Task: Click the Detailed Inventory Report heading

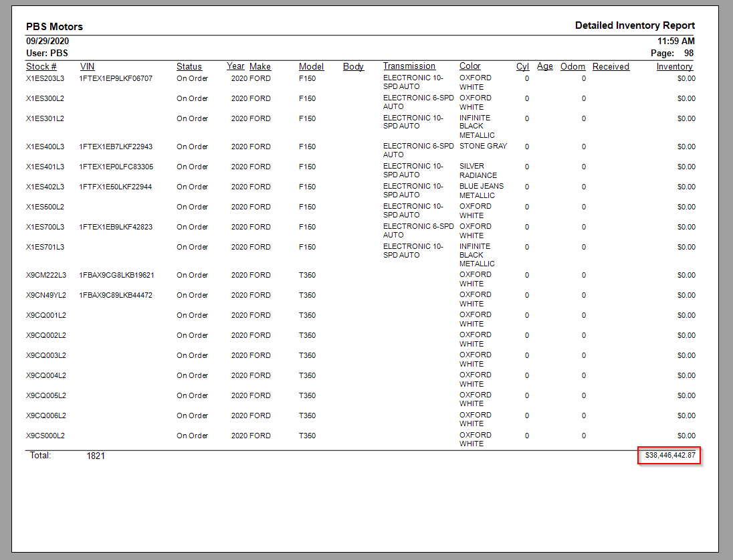Action: click(x=635, y=25)
